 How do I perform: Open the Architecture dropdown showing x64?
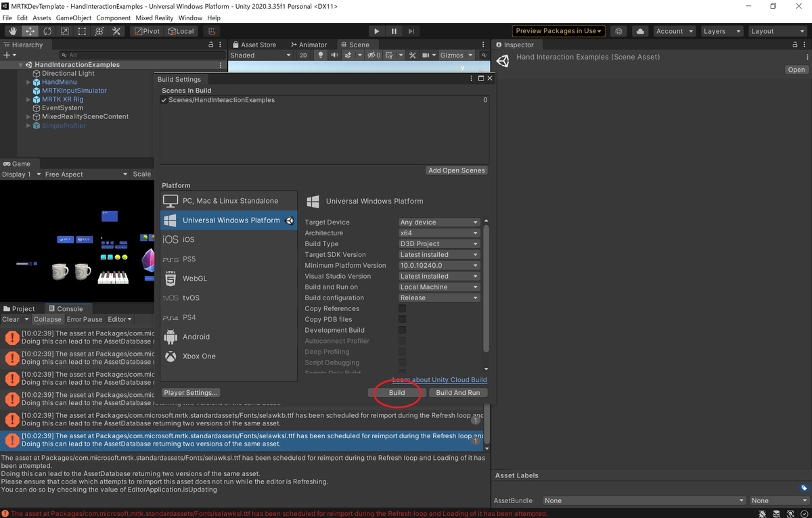click(439, 233)
